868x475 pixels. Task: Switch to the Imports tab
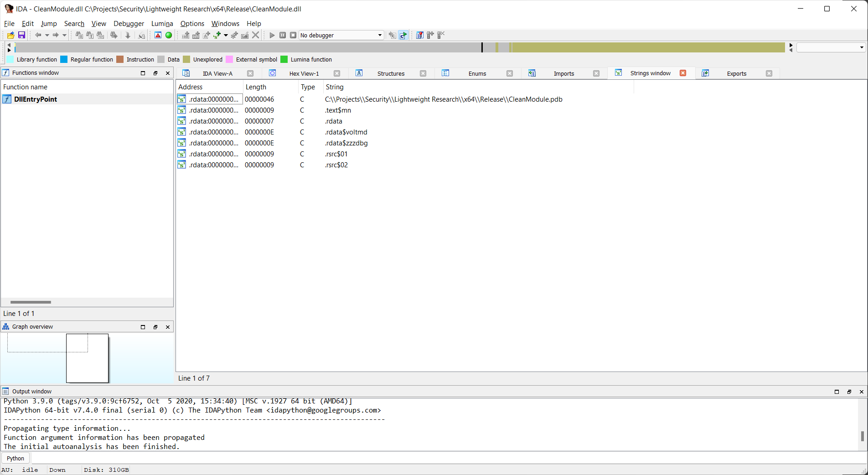pos(564,73)
